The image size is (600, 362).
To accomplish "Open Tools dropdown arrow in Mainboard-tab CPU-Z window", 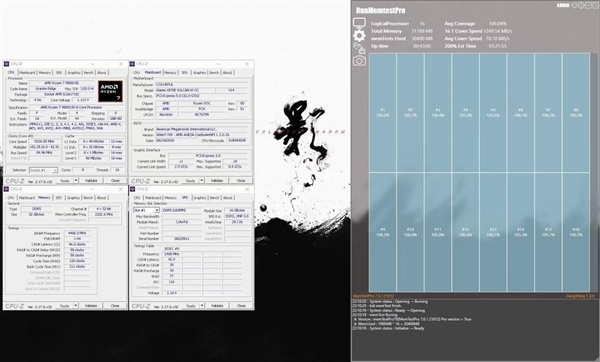I will pyautogui.click(x=202, y=180).
